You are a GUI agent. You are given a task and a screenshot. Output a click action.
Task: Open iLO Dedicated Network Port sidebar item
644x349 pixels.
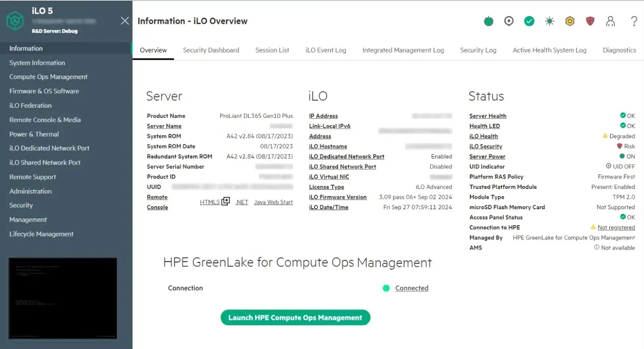point(50,148)
